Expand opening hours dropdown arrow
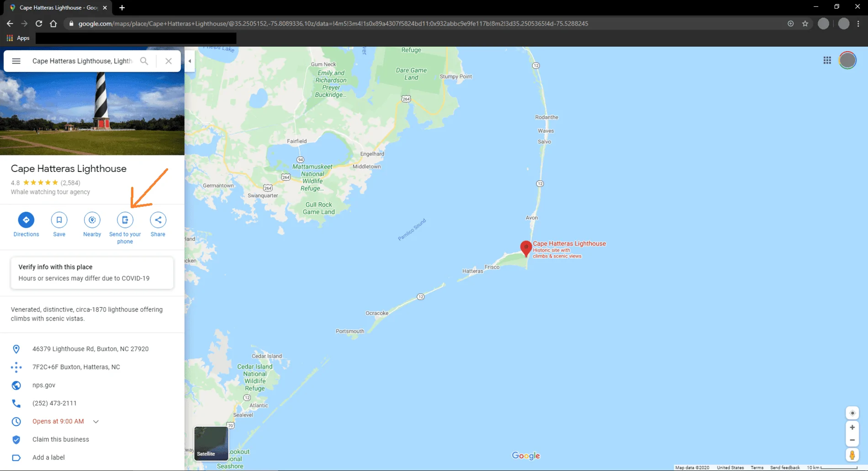The height and width of the screenshot is (471, 868). [96, 422]
